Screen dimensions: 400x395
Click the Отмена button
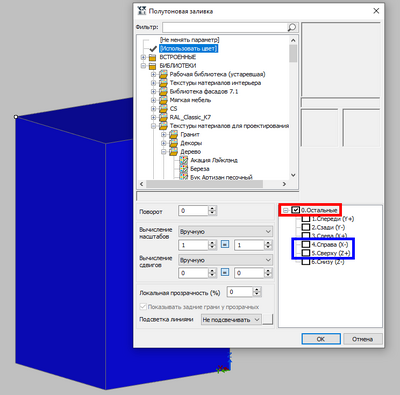click(363, 339)
